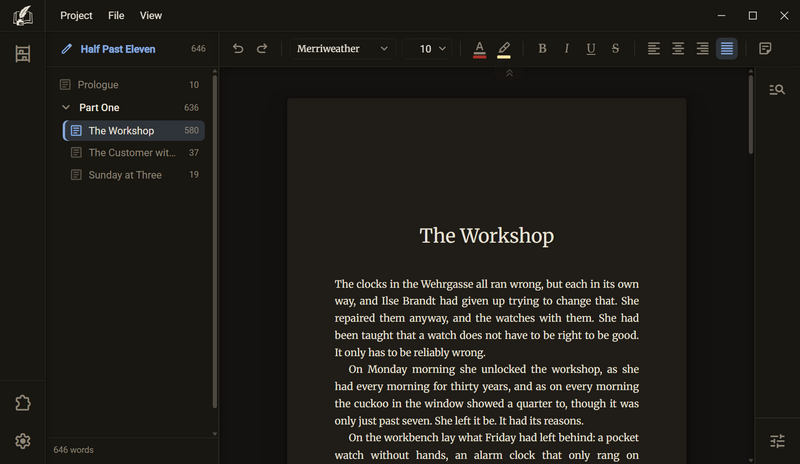The image size is (800, 464).
Task: Click The Workshop heading in the page
Action: [x=486, y=236]
